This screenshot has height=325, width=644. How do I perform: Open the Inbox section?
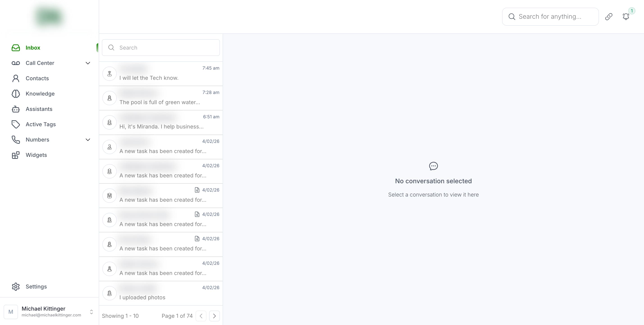click(x=33, y=48)
